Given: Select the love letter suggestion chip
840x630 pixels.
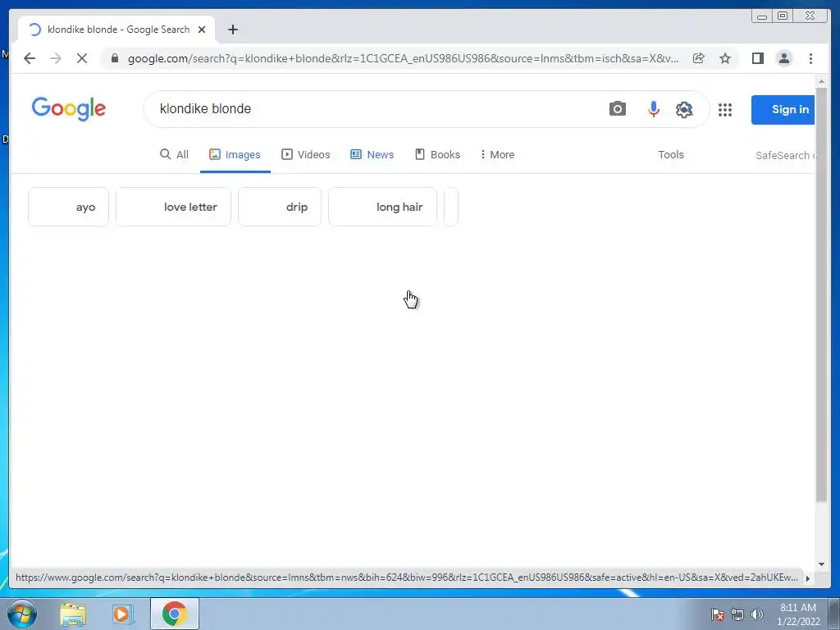Looking at the screenshot, I should (x=174, y=207).
